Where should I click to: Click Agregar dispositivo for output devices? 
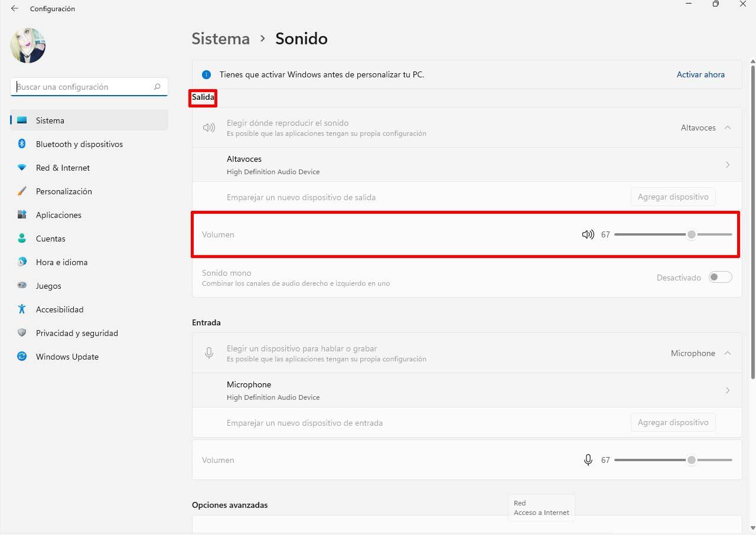point(673,197)
